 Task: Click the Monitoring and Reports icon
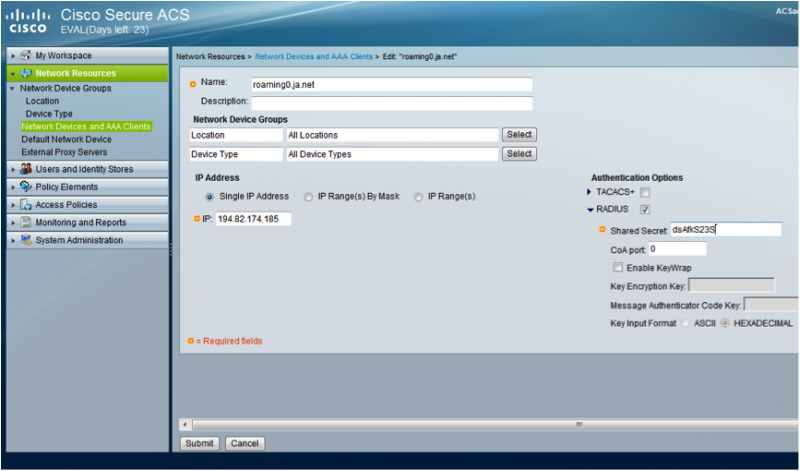point(26,222)
